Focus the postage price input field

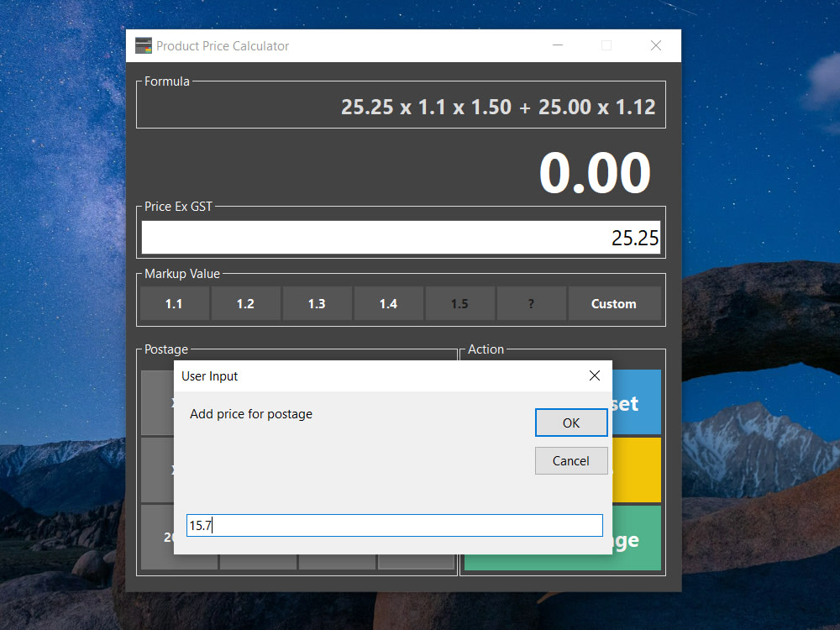pyautogui.click(x=394, y=525)
